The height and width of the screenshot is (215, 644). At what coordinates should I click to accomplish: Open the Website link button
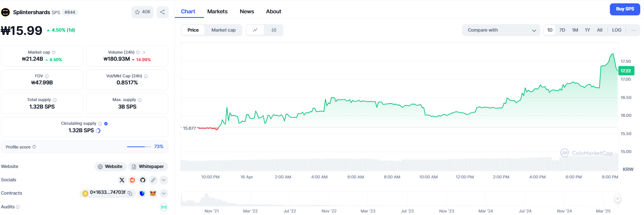(x=110, y=167)
